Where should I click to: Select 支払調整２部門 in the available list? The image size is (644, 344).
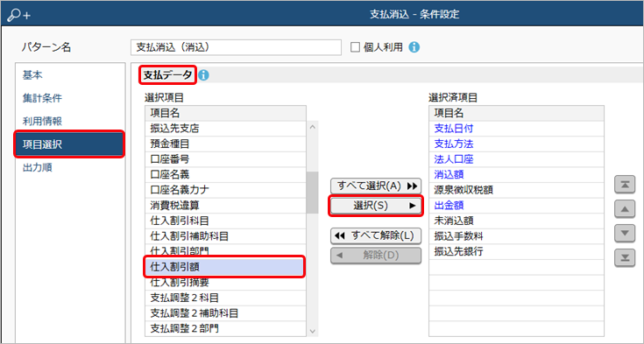click(x=225, y=329)
